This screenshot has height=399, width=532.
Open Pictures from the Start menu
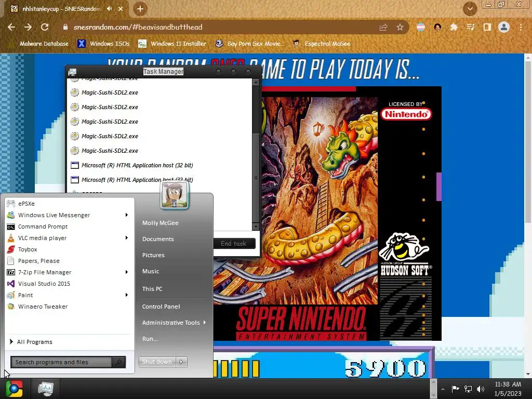[153, 255]
